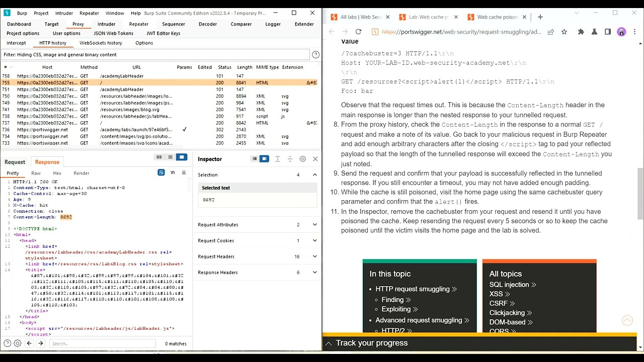Open search help icon at bottom left
The width and height of the screenshot is (644, 362).
(x=7, y=343)
